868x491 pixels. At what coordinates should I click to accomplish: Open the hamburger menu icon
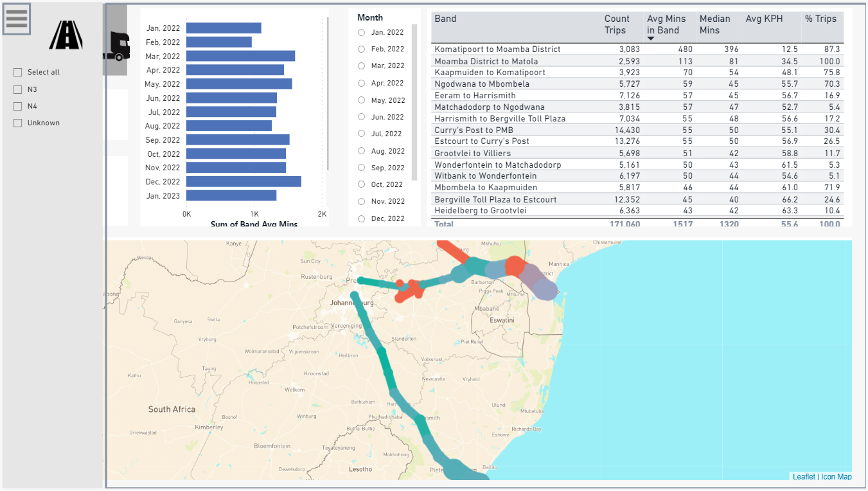(17, 19)
